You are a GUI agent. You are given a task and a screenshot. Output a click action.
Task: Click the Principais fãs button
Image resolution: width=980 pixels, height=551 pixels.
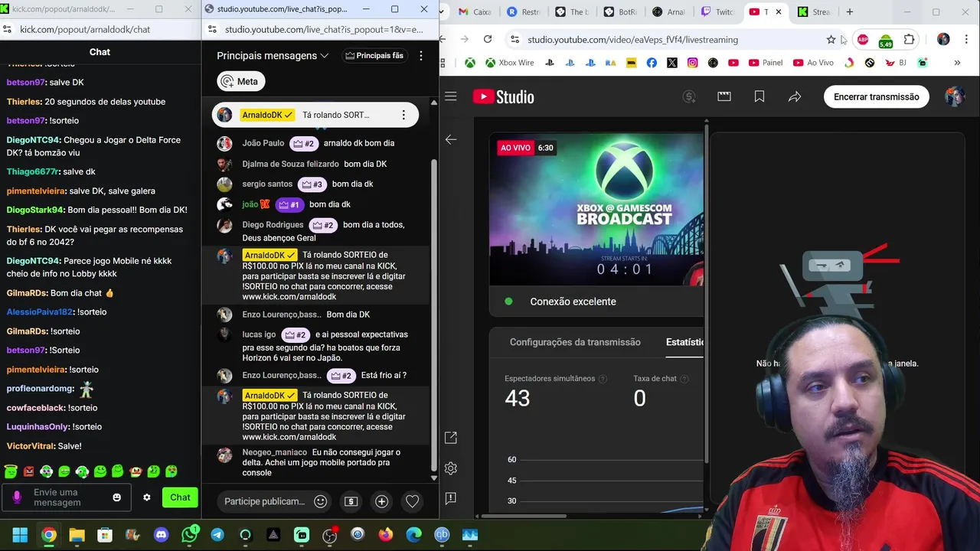tap(374, 56)
